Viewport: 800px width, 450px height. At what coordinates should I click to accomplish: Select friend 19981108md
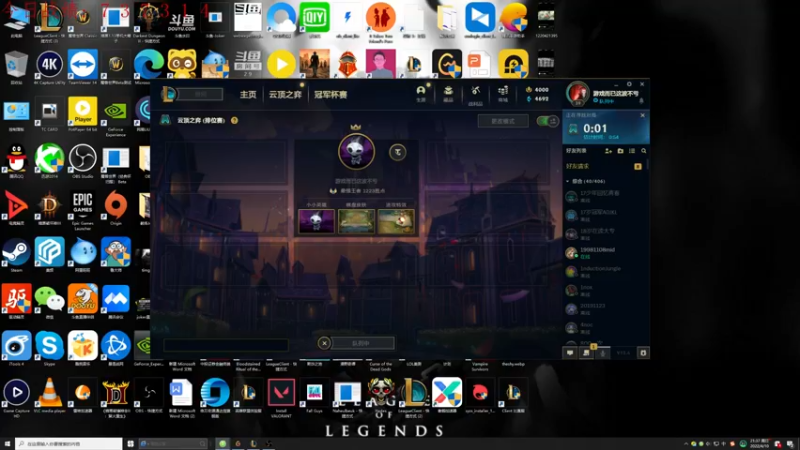604,253
